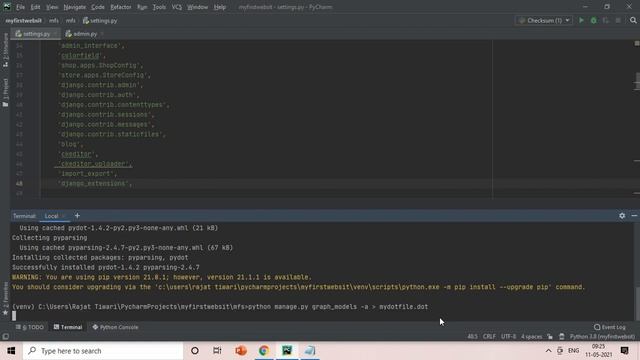
Task: Start debugging with the green bug icon
Action: pyautogui.click(x=593, y=20)
